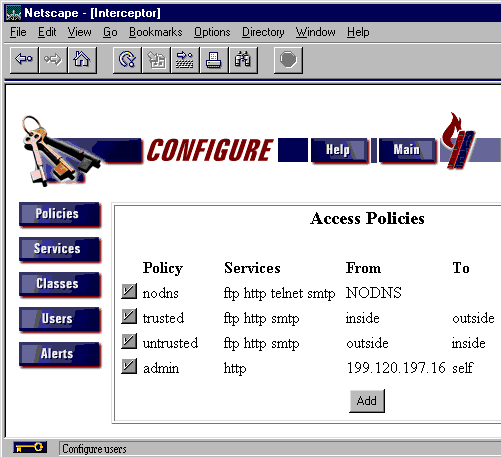Click the Stop loading toolbar icon
Viewport: 501px width, 457px height.
[x=288, y=60]
